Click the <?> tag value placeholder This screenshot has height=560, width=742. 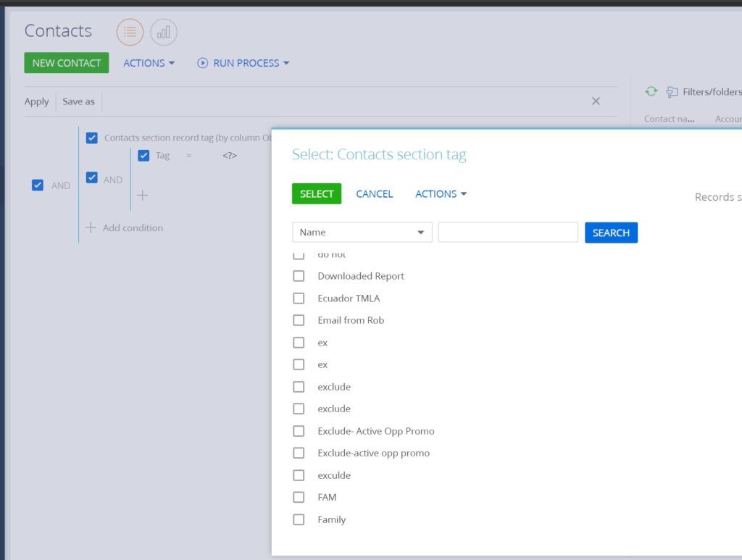(x=230, y=155)
